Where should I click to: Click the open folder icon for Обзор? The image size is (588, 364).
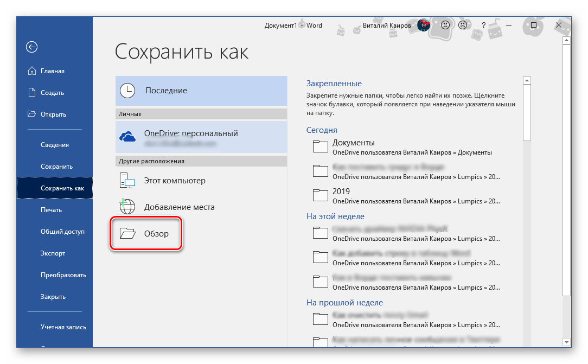point(127,233)
